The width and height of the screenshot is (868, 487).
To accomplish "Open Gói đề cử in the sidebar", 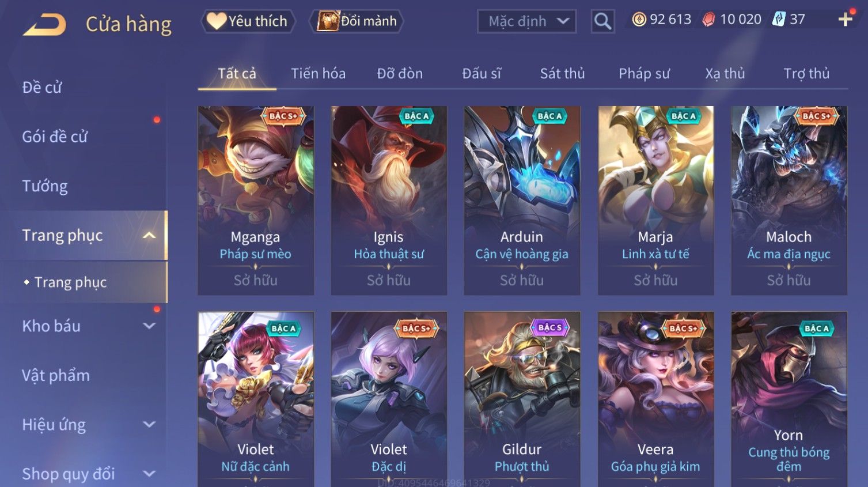I will pyautogui.click(x=55, y=137).
